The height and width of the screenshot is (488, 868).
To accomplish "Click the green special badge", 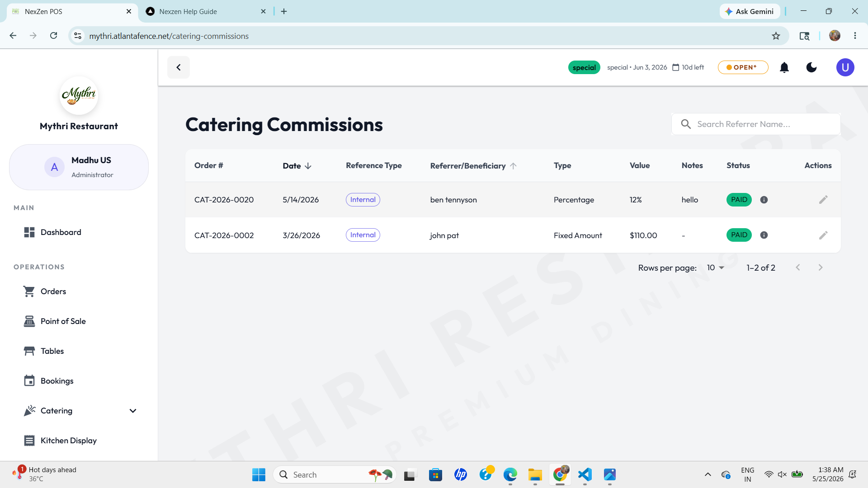I will click(584, 67).
